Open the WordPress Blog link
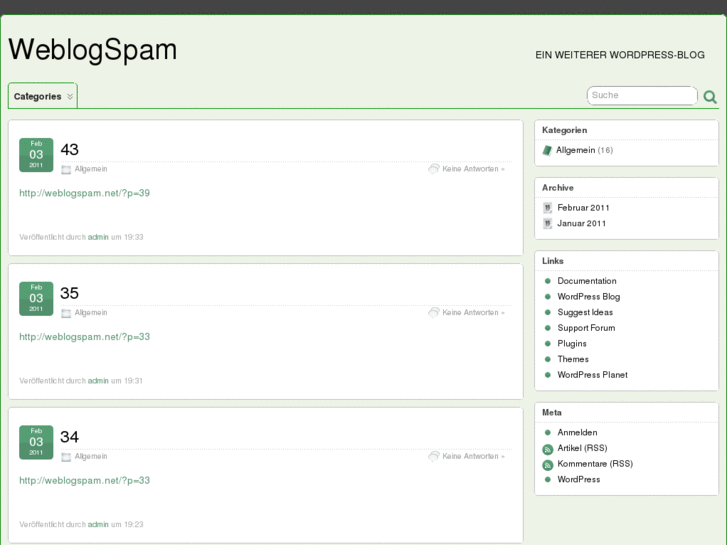The image size is (727, 545). (589, 297)
